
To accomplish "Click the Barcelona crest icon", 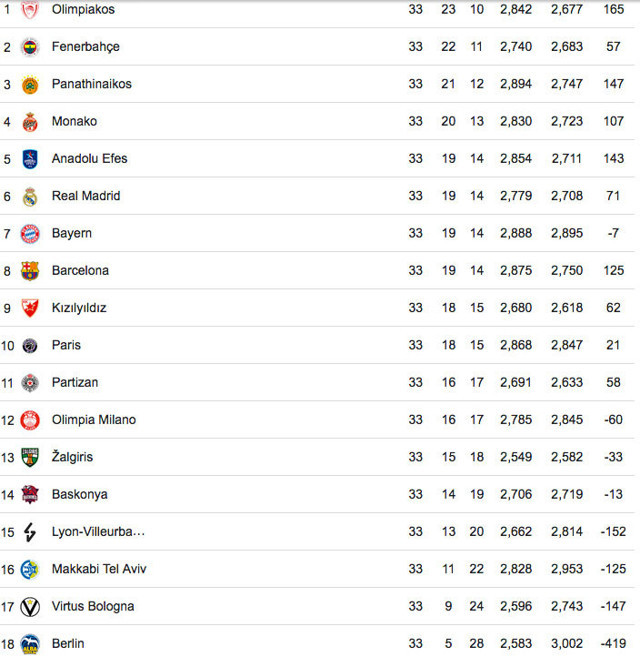I will click(x=30, y=271).
